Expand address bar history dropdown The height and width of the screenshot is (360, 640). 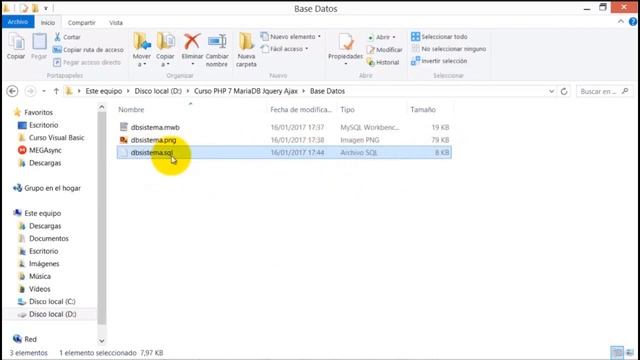(x=551, y=91)
